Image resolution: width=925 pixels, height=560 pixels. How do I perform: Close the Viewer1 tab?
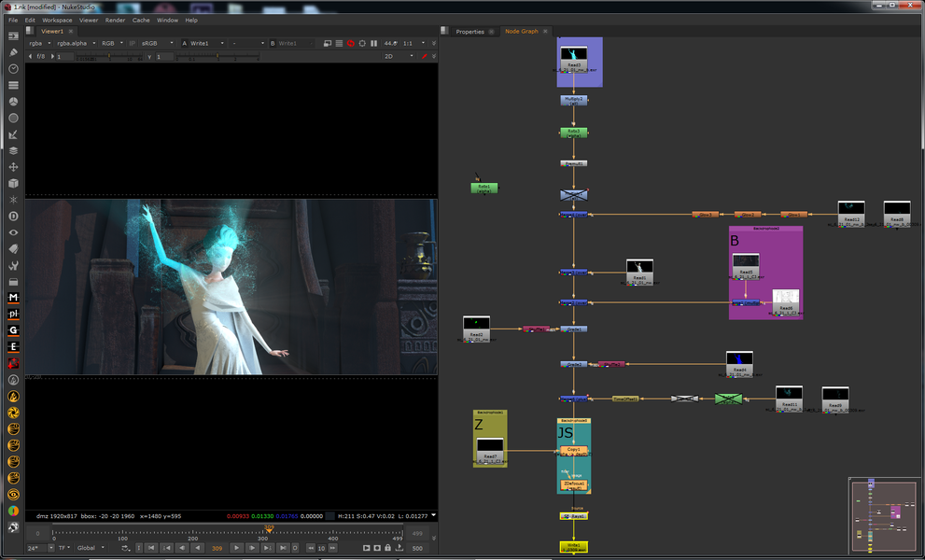pos(71,32)
